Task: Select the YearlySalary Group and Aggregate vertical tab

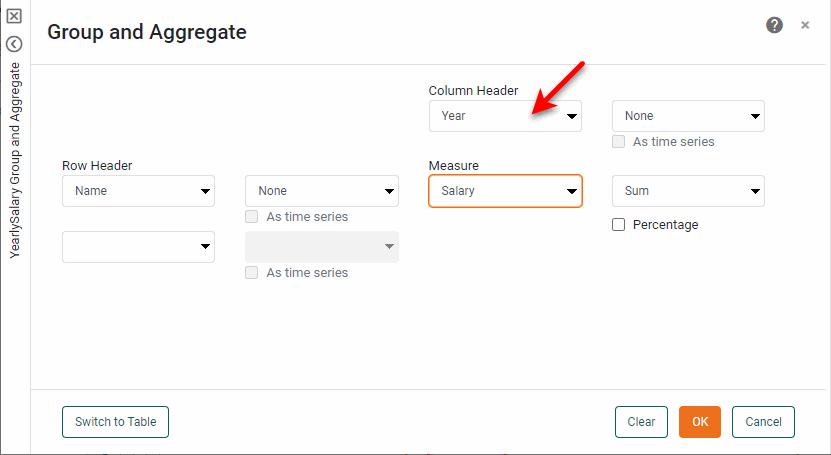Action: (x=15, y=160)
